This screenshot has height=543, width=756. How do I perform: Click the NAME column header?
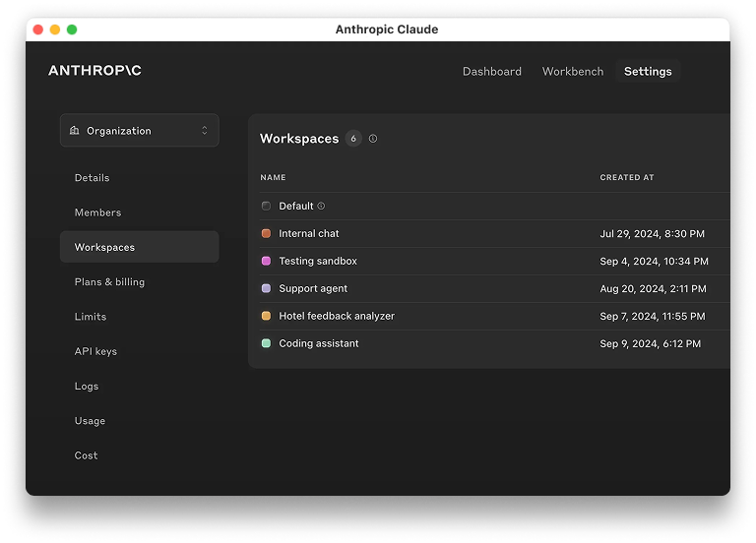273,177
